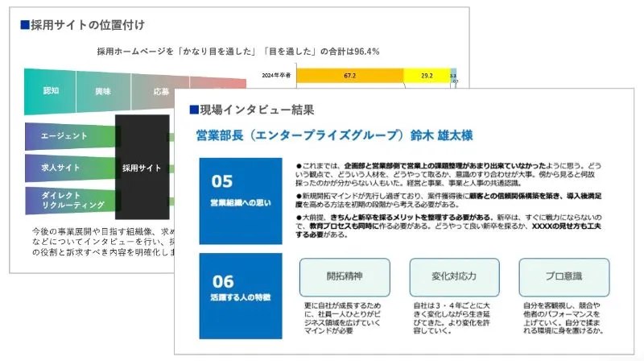Select the paragraph starting 今後の事業展開や目指す組織像
The image size is (644, 361).
[104, 242]
